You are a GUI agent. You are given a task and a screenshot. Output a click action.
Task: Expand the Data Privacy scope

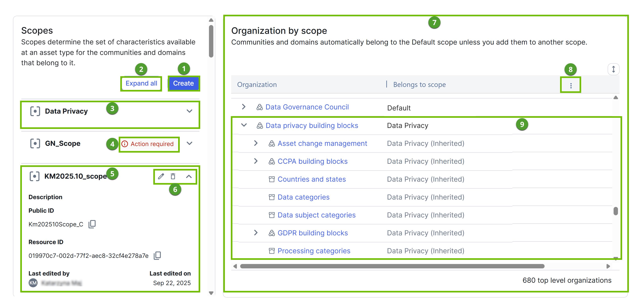189,111
